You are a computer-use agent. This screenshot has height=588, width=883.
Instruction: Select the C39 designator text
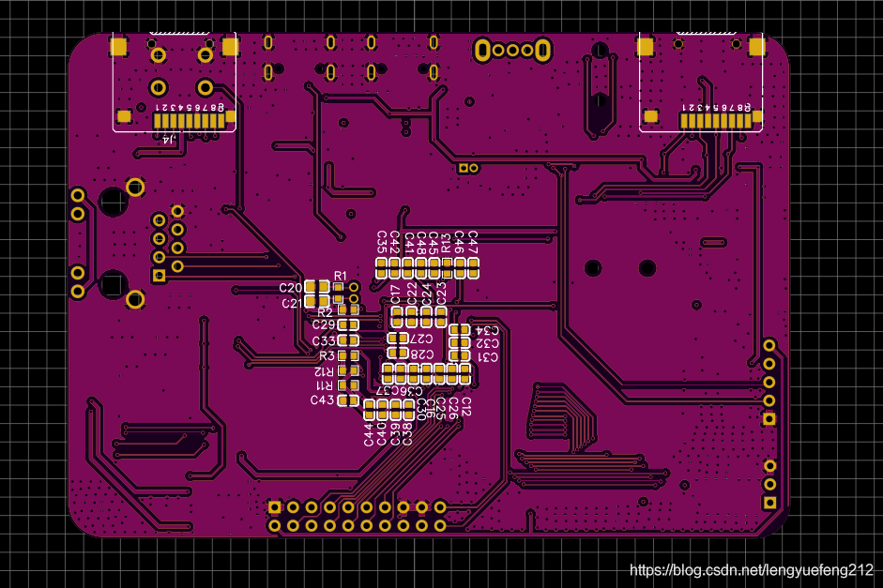(395, 435)
